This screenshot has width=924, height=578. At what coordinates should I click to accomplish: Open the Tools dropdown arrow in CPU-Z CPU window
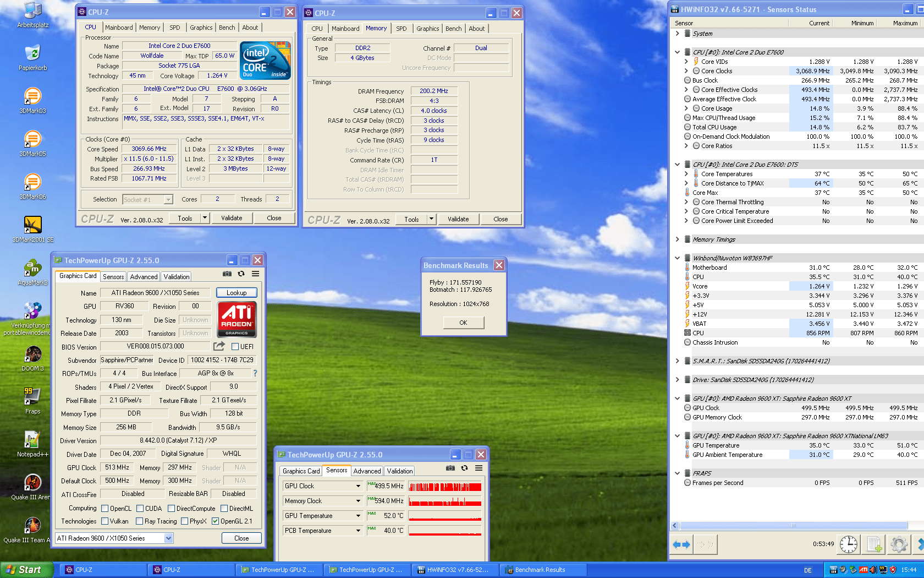click(205, 218)
